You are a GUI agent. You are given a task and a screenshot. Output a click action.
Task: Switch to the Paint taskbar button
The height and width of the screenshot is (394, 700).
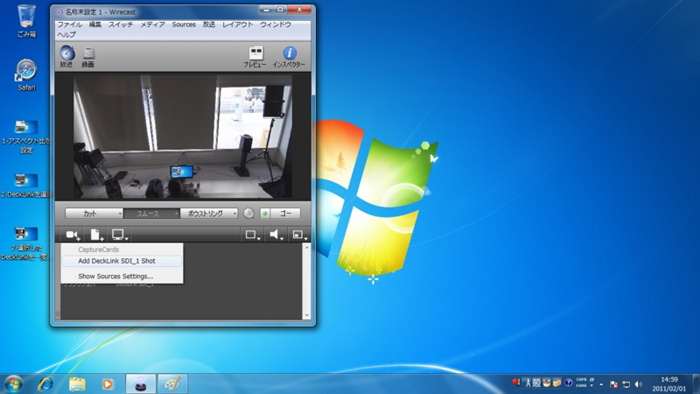(172, 384)
